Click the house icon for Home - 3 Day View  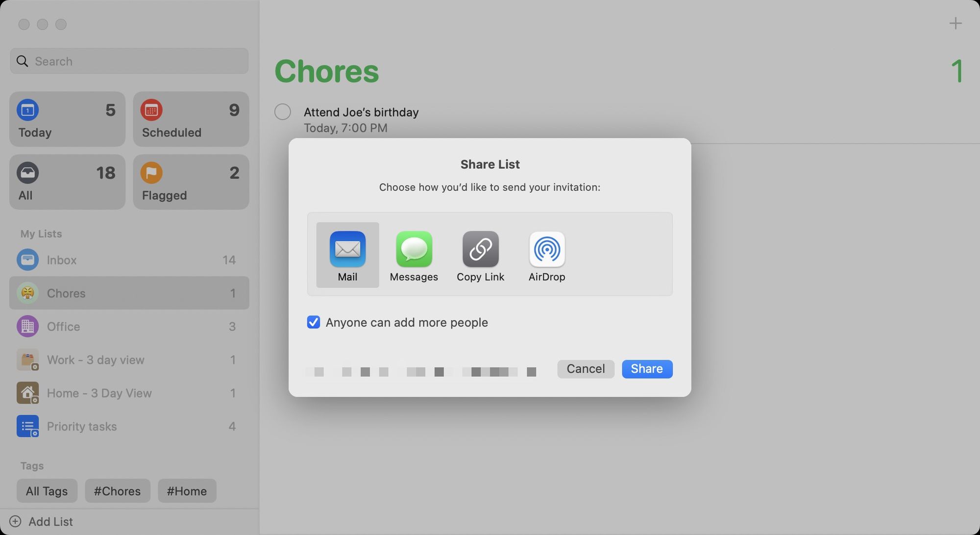point(27,393)
